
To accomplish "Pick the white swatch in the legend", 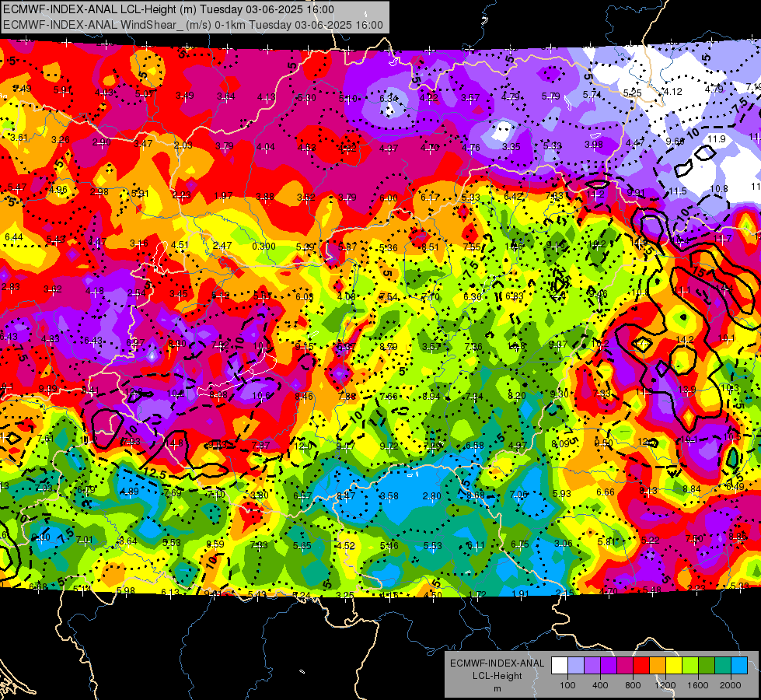I will coord(559,666).
